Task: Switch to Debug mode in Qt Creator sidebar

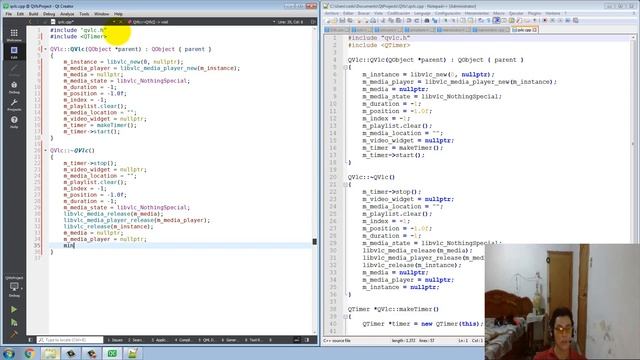Action: pyautogui.click(x=14, y=87)
